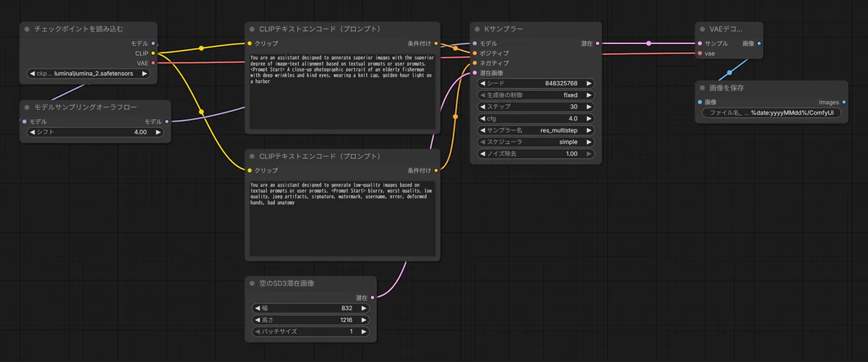This screenshot has width=868, height=362.
Task: Click the title dot of the low-quality prompt CLIP node
Action: tap(252, 156)
